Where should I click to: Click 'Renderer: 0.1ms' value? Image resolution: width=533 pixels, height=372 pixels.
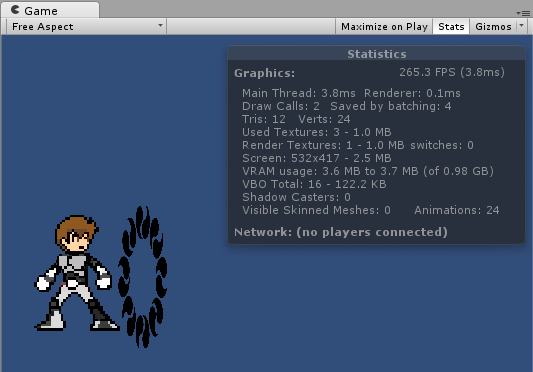(x=412, y=93)
